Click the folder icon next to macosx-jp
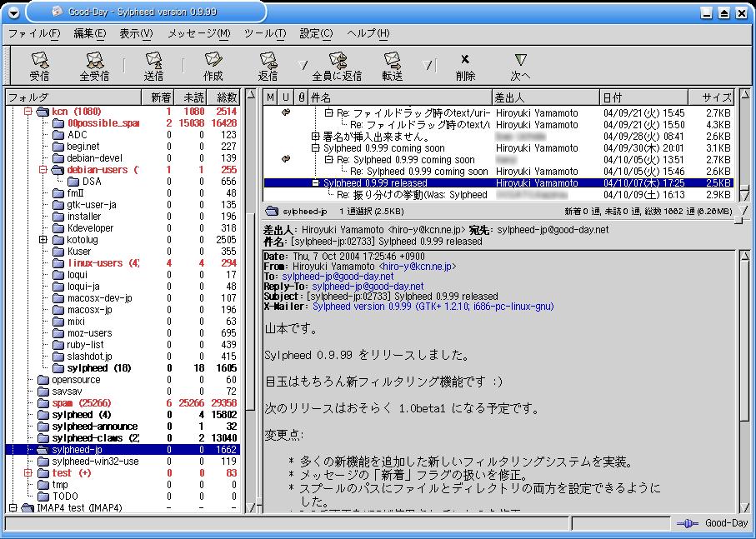This screenshot has width=756, height=539. (x=58, y=310)
